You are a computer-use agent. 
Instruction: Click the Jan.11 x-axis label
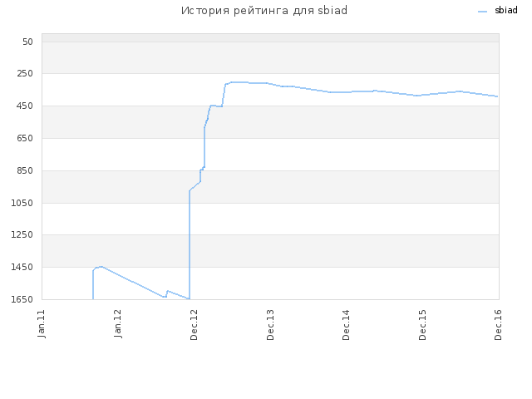tap(42, 323)
